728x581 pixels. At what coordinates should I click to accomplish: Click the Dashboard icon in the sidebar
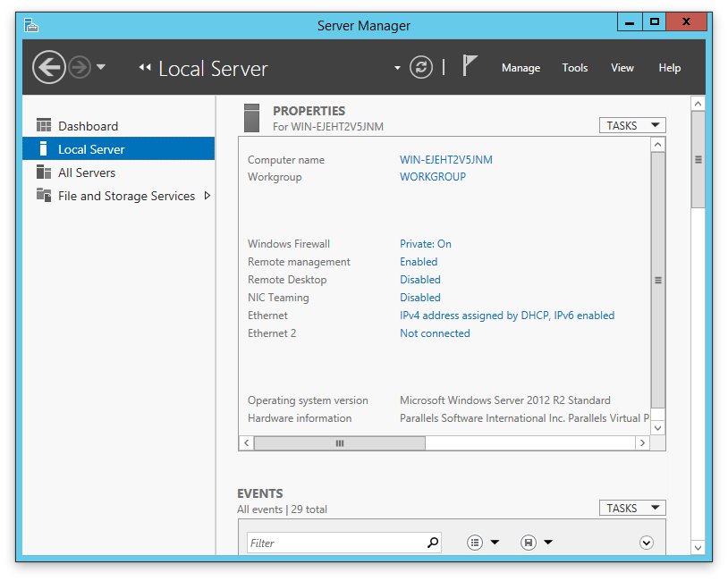43,126
